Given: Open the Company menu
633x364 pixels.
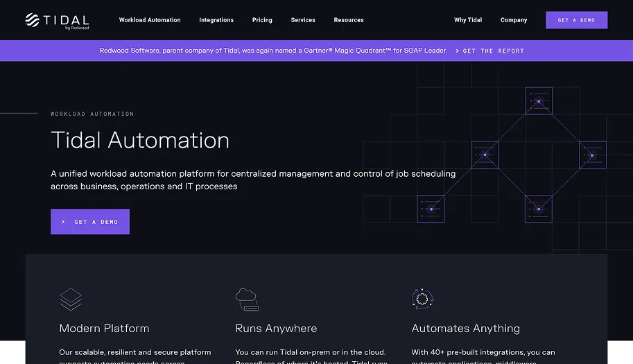Looking at the screenshot, I should click(x=514, y=20).
